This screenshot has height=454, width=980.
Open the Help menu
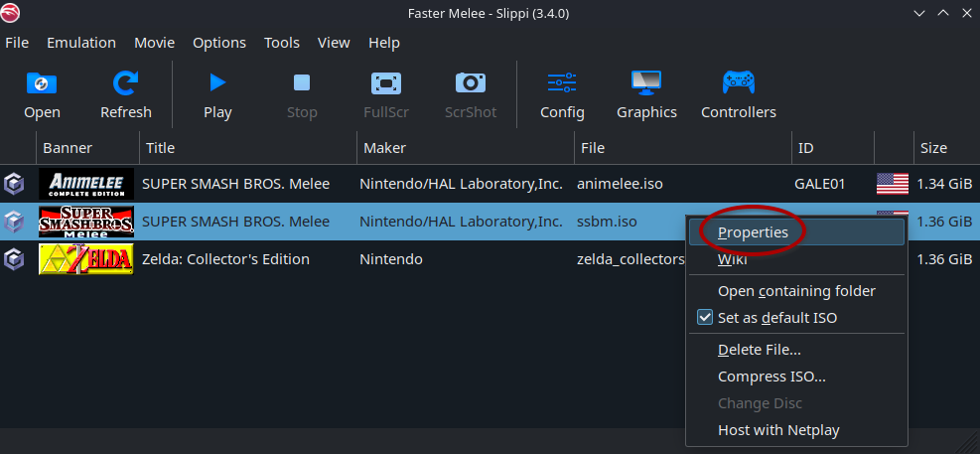click(384, 43)
